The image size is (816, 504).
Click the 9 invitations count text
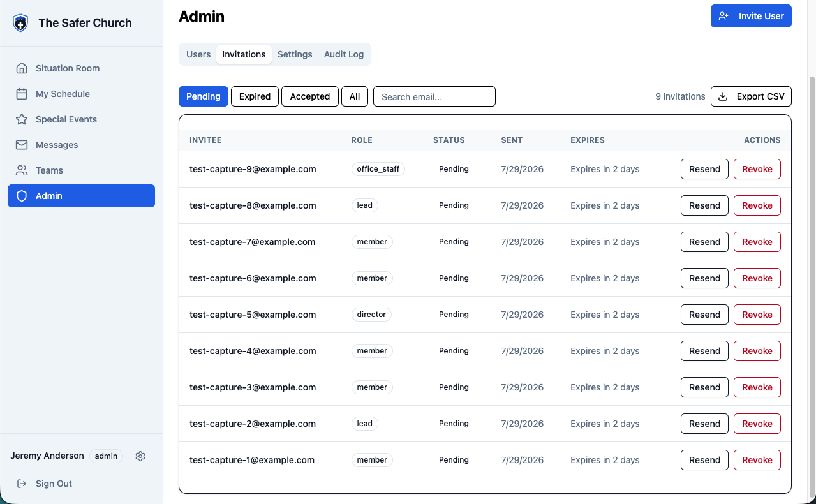[680, 96]
